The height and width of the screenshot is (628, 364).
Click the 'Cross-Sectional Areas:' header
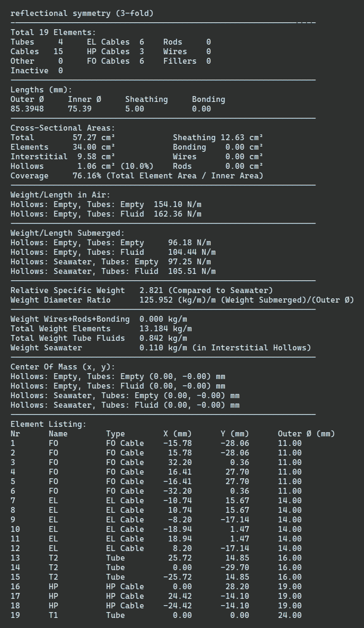point(63,128)
